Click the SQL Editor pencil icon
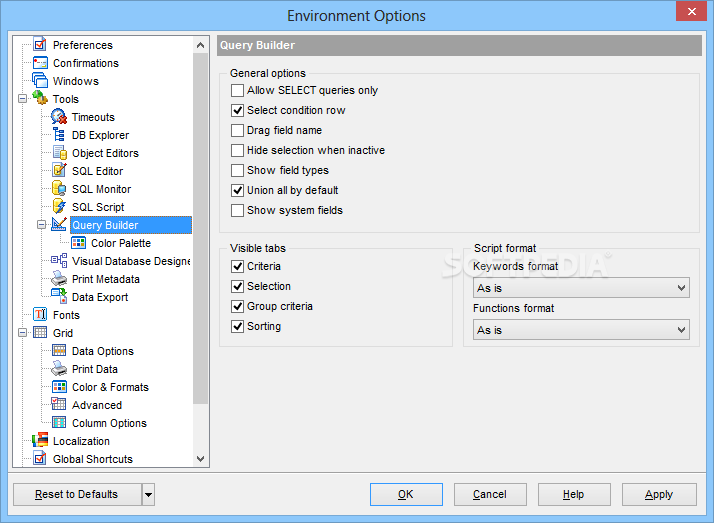 click(x=59, y=171)
